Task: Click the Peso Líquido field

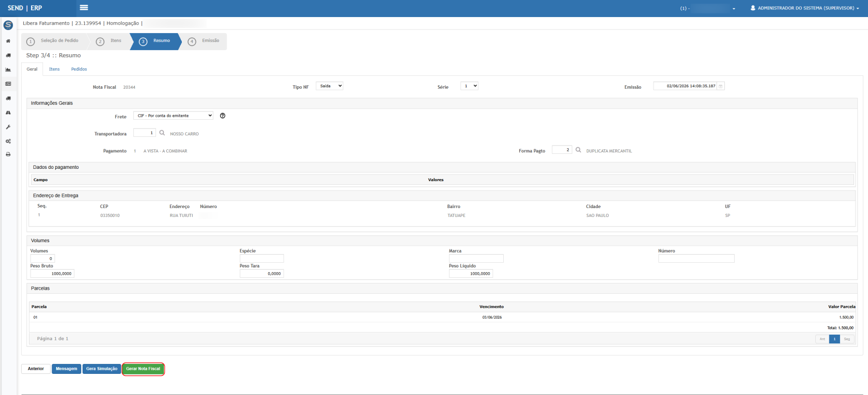Action: click(471, 274)
